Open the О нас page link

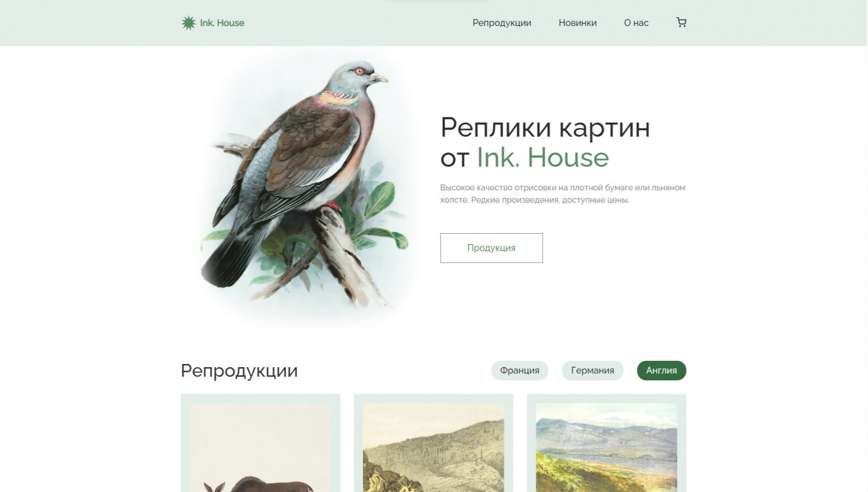[636, 23]
